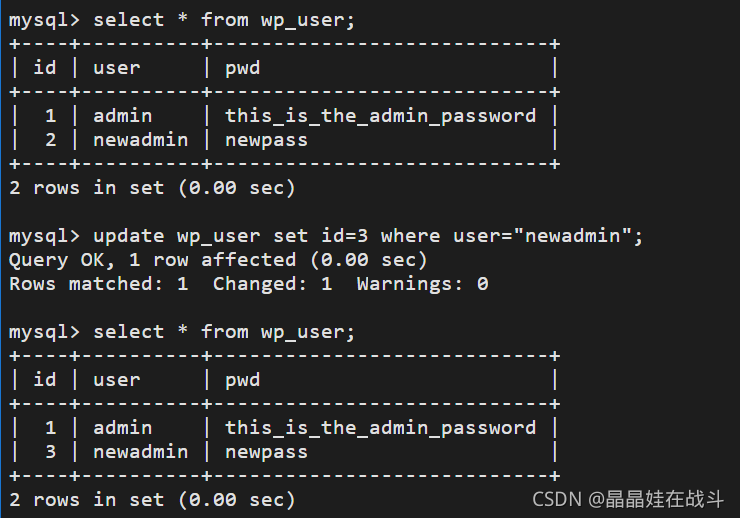The width and height of the screenshot is (740, 518).
Task: Click the newadmin user in first table
Action: (141, 140)
